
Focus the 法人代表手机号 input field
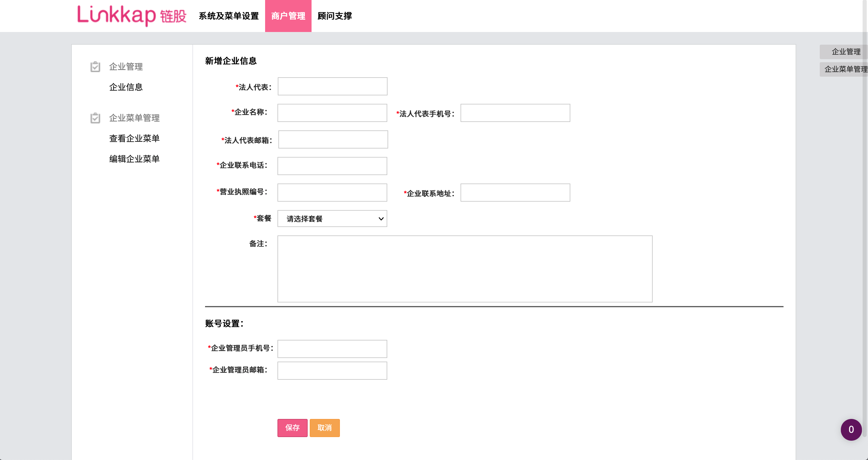(x=515, y=113)
